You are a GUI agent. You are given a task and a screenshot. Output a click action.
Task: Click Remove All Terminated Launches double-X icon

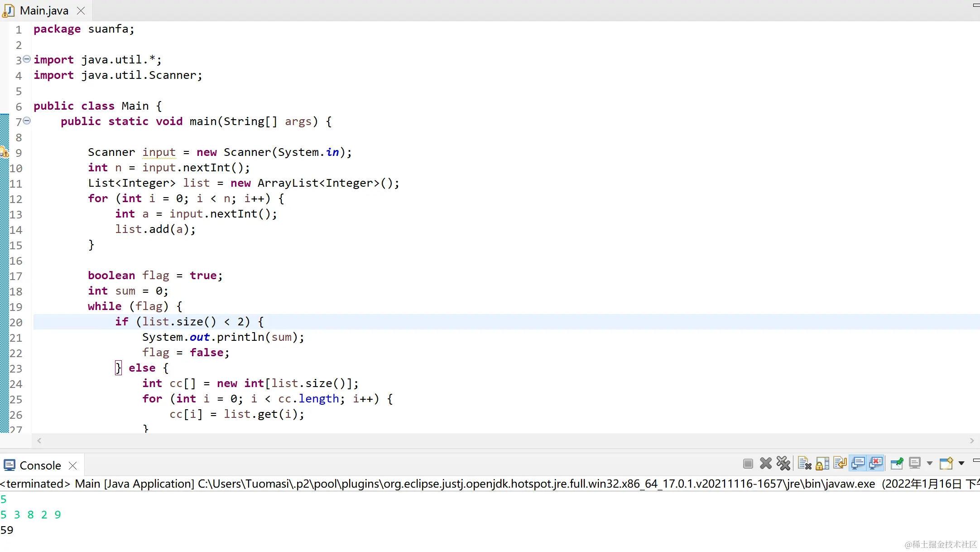pyautogui.click(x=783, y=464)
